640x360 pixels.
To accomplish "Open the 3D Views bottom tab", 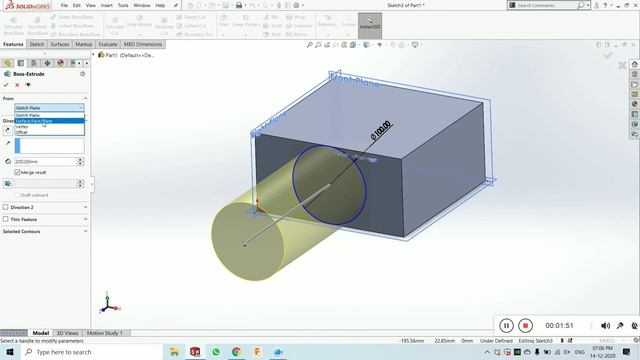I will click(67, 333).
